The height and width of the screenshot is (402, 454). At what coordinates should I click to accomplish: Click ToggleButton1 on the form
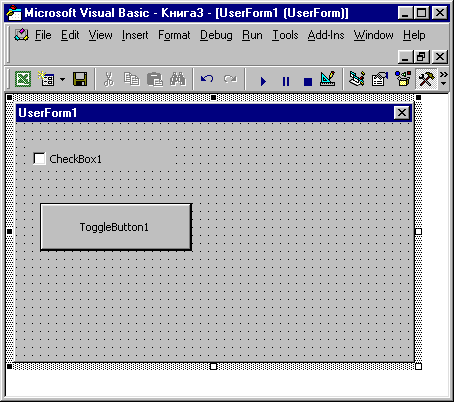pos(116,227)
